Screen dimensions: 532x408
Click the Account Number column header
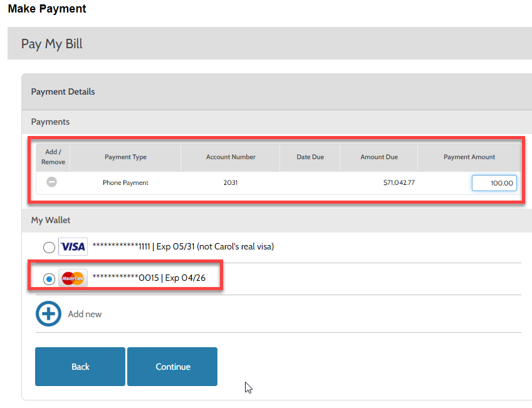pos(230,157)
